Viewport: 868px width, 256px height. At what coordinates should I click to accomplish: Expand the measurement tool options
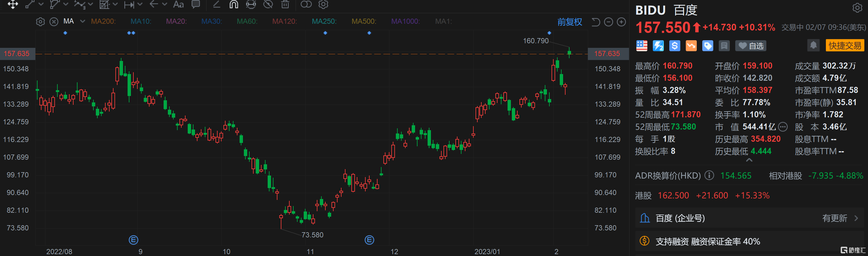(140, 4)
